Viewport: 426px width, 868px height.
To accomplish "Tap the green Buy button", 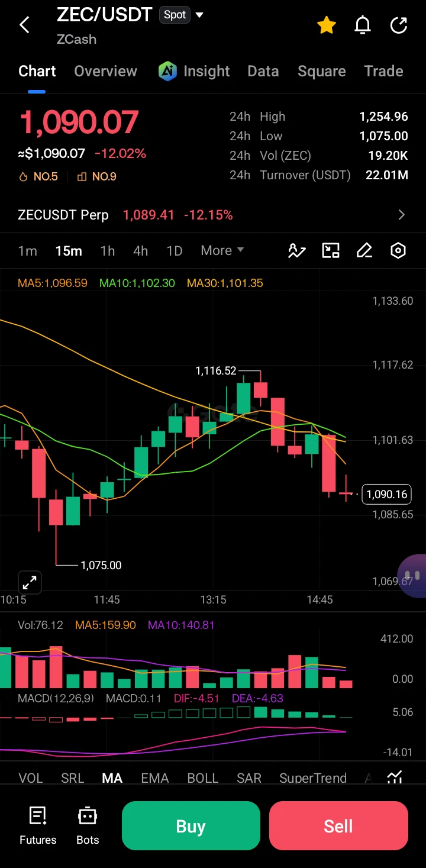I will point(191,826).
